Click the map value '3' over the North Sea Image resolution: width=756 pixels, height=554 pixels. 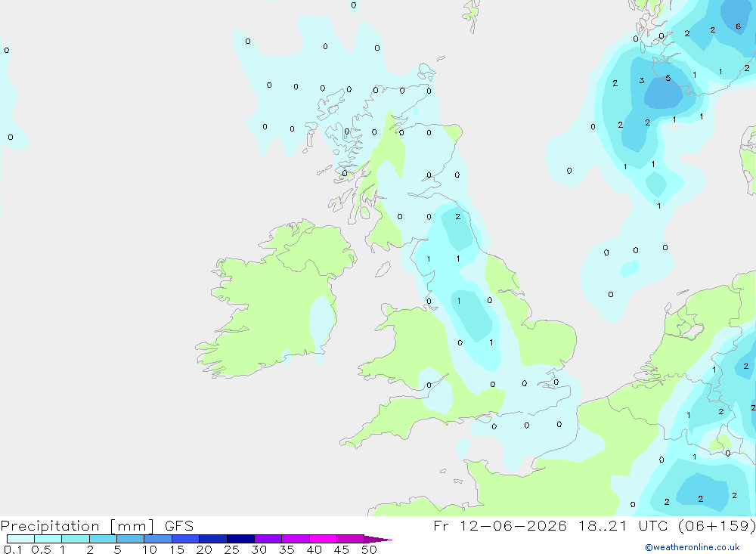pos(641,81)
